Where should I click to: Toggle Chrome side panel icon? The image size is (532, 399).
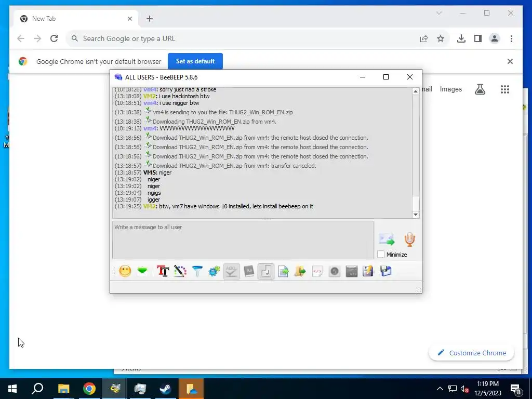coord(478,38)
